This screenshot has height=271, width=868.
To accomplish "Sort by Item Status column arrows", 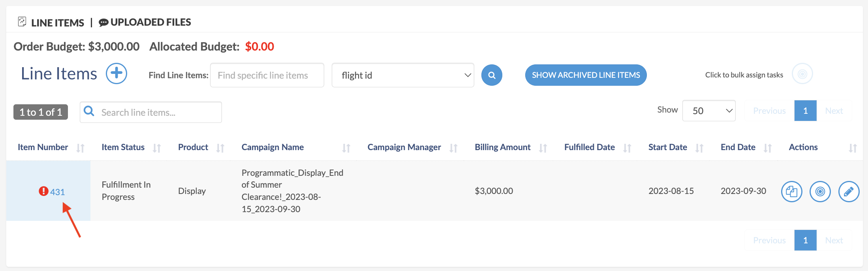I will [157, 148].
